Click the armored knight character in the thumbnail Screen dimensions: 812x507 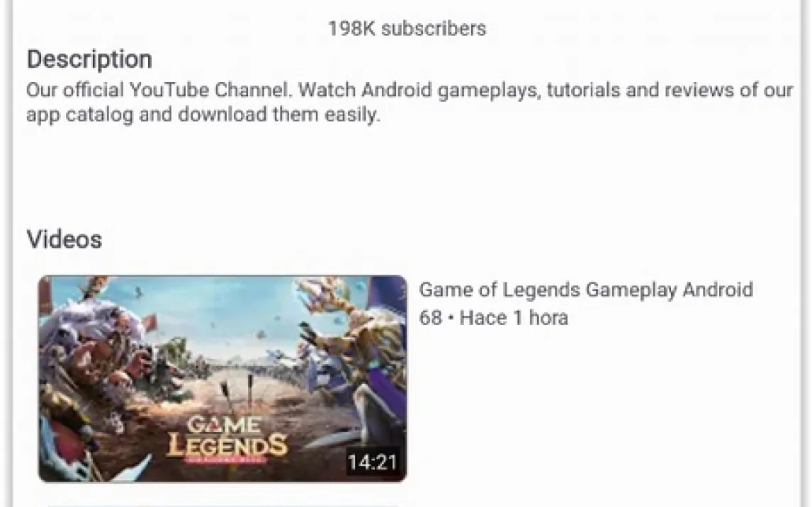[357, 352]
